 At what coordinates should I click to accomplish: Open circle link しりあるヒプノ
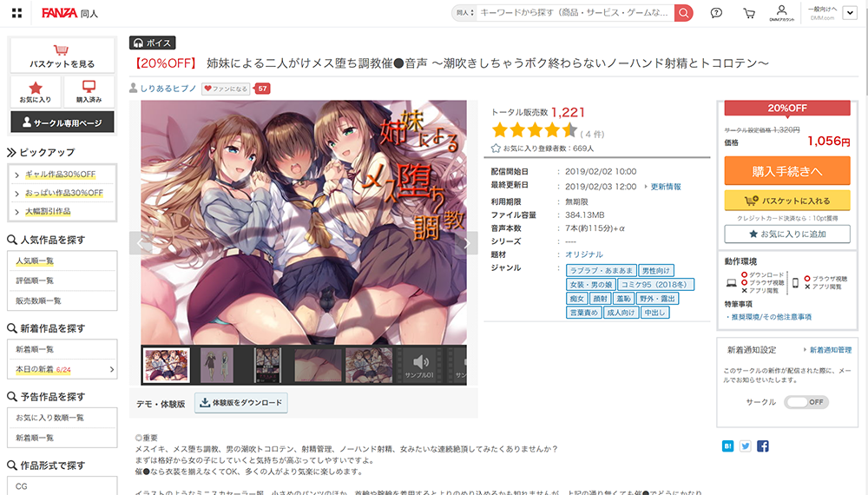pyautogui.click(x=168, y=88)
